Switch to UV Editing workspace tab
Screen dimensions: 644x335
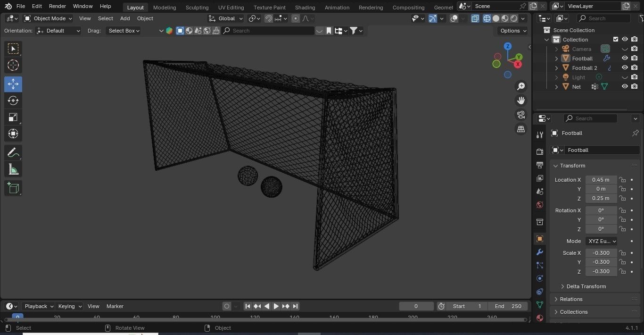click(231, 7)
